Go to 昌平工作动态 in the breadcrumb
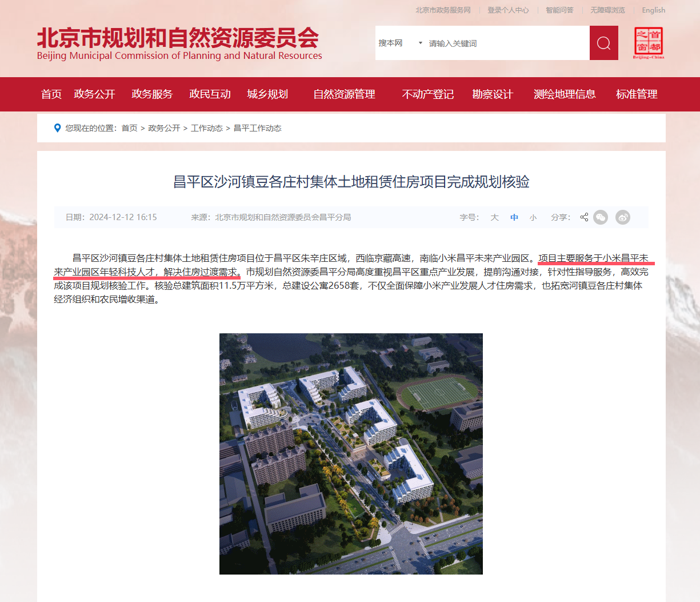 (x=258, y=128)
